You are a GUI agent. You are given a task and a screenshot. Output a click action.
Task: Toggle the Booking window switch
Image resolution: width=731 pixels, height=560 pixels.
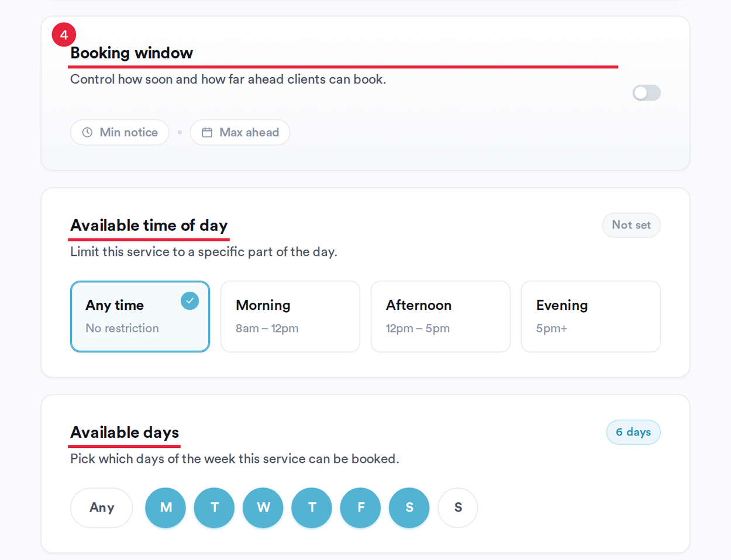click(x=646, y=93)
